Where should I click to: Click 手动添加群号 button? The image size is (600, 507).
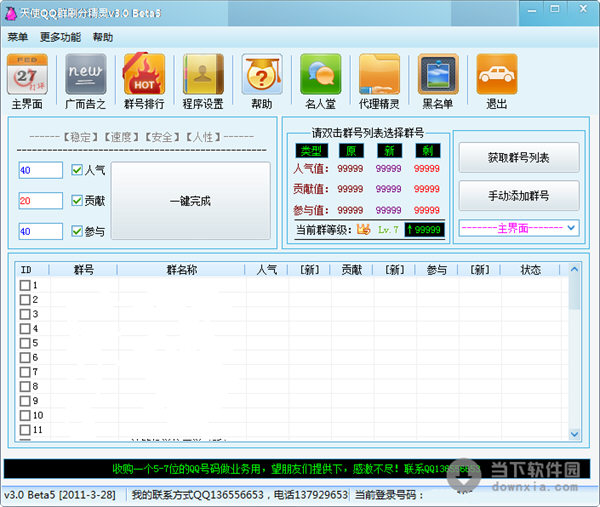(519, 196)
